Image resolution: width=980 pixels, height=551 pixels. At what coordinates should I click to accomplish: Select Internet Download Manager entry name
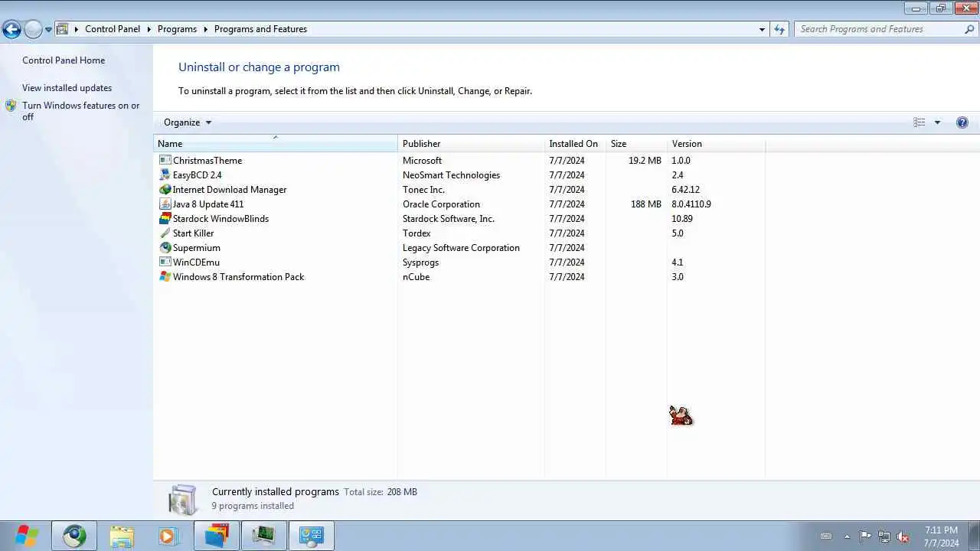click(x=230, y=190)
